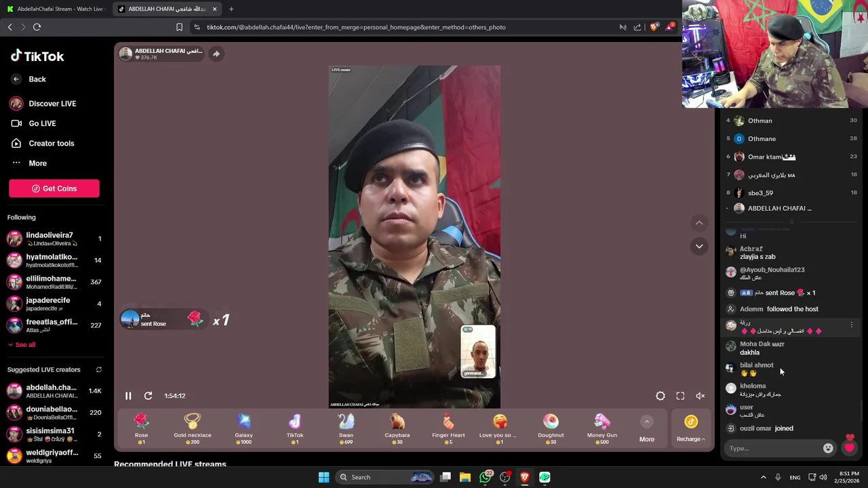This screenshot has height=488, width=868.
Task: Send a Finger Heart gift
Action: [448, 429]
